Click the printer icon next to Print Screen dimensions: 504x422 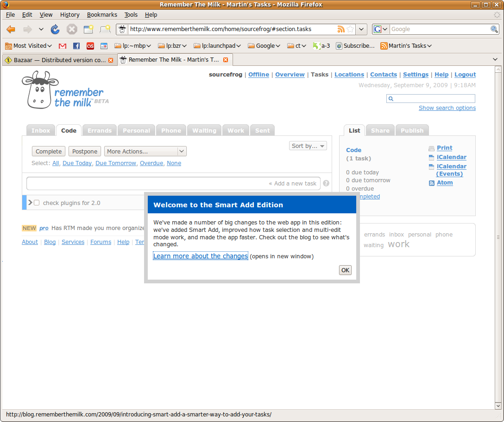point(431,148)
